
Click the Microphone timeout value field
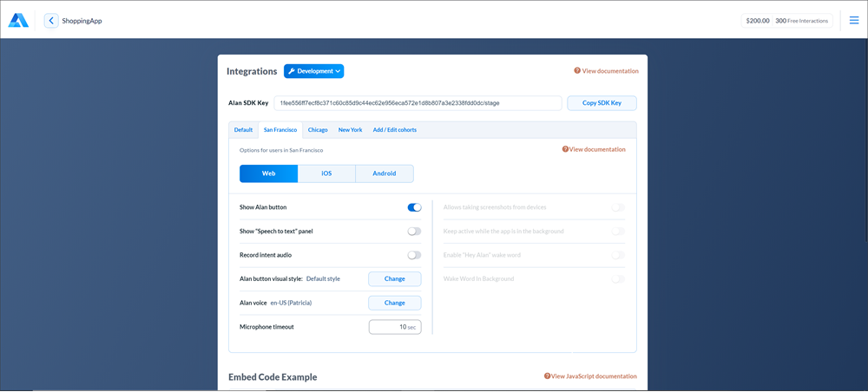[x=394, y=327]
